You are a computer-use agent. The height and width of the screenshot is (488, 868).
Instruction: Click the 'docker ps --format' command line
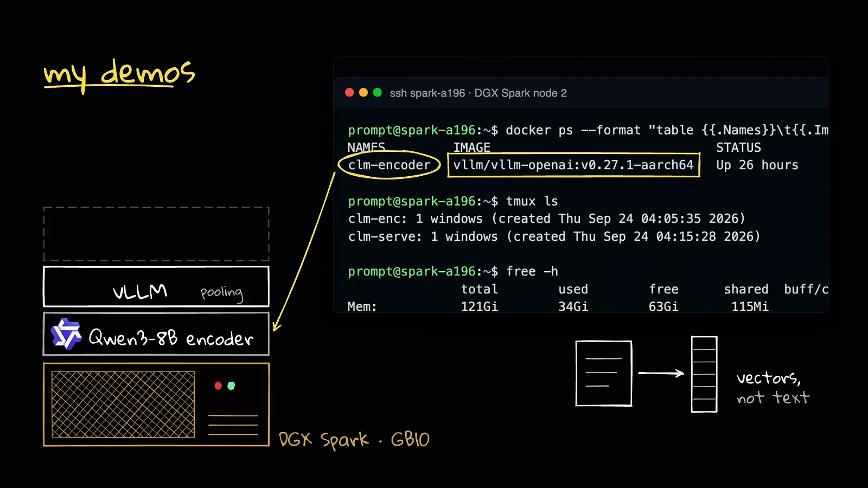pyautogui.click(x=588, y=130)
